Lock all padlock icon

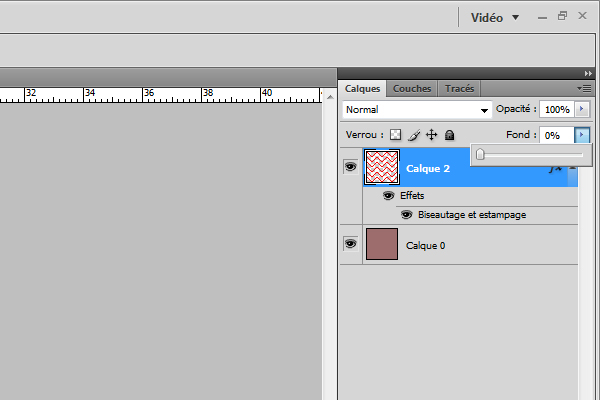coord(449,135)
